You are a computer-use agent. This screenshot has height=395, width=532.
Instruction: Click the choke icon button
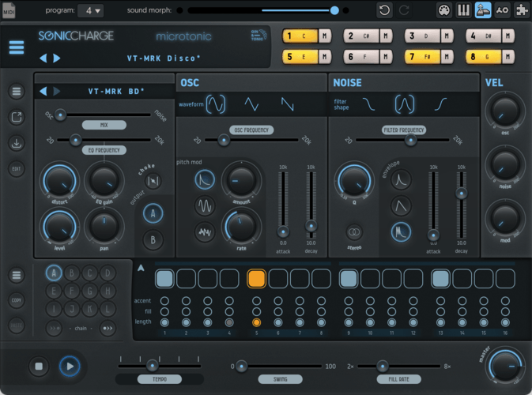154,182
